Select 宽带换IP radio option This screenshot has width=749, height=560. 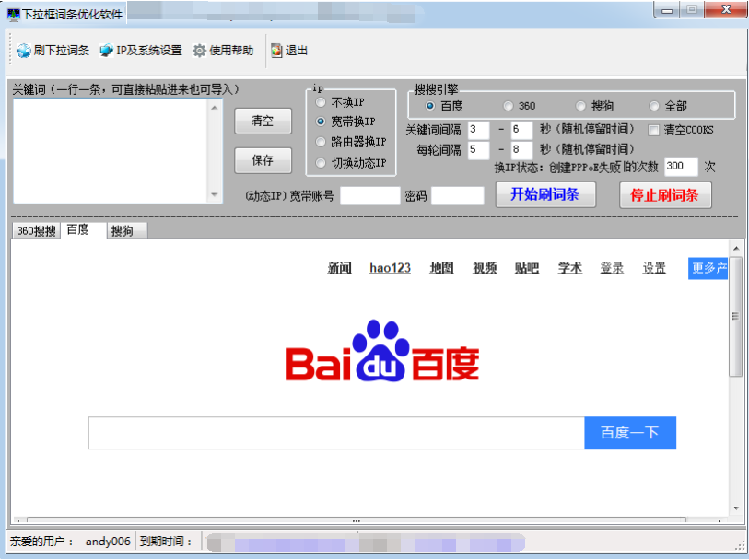(321, 122)
